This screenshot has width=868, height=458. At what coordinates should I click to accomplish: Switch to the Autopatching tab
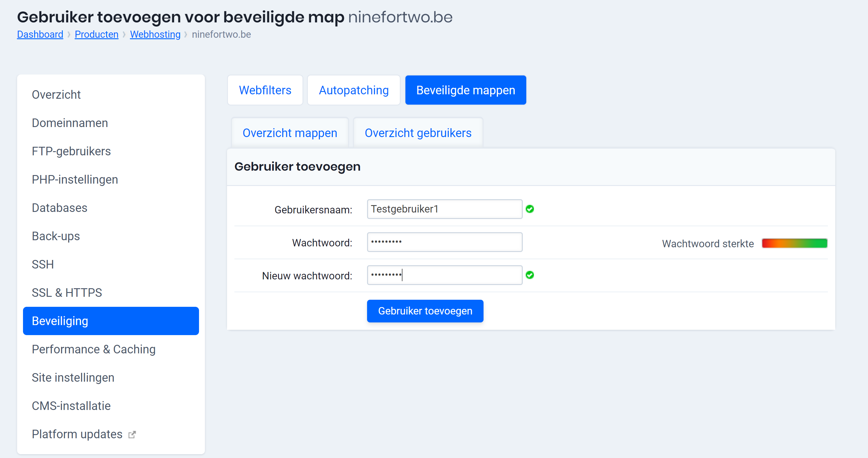pyautogui.click(x=354, y=90)
